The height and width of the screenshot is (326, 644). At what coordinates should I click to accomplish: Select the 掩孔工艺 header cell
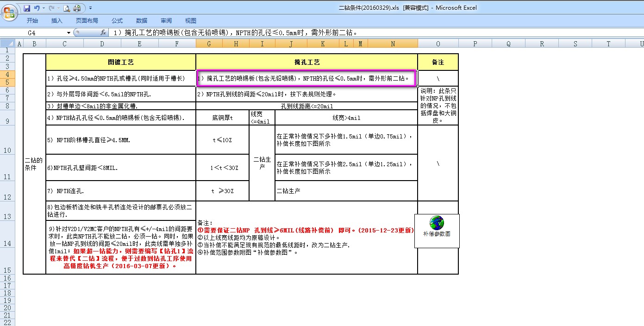[x=307, y=62]
